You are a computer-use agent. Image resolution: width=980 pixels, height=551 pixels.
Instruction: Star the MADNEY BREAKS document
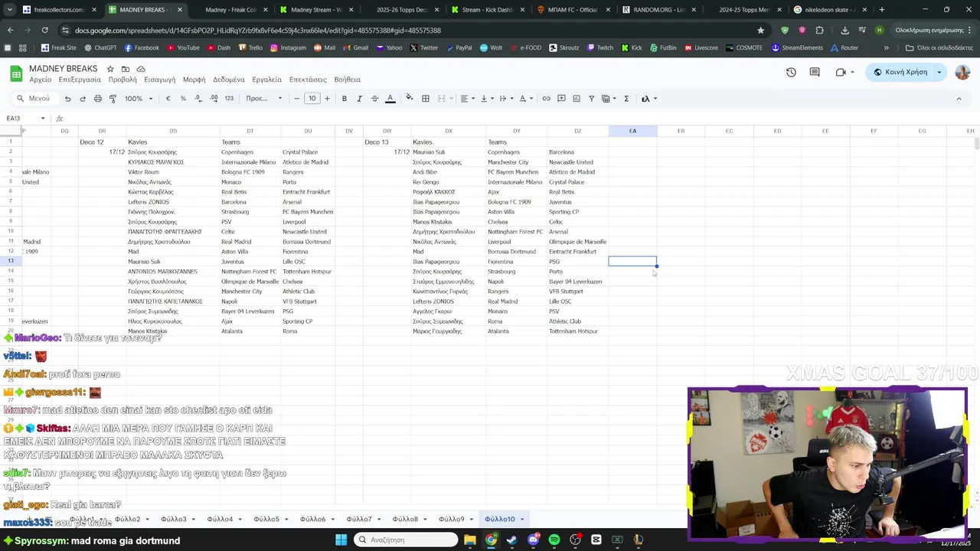click(x=110, y=69)
